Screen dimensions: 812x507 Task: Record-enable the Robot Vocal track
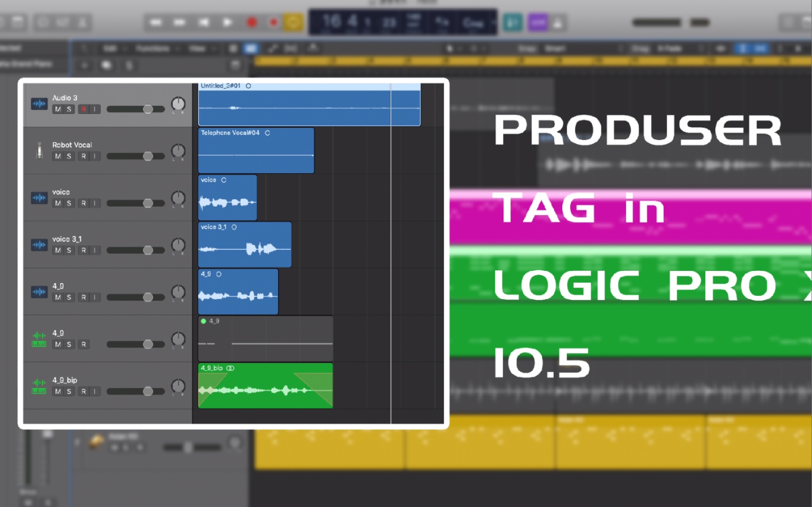[x=84, y=156]
